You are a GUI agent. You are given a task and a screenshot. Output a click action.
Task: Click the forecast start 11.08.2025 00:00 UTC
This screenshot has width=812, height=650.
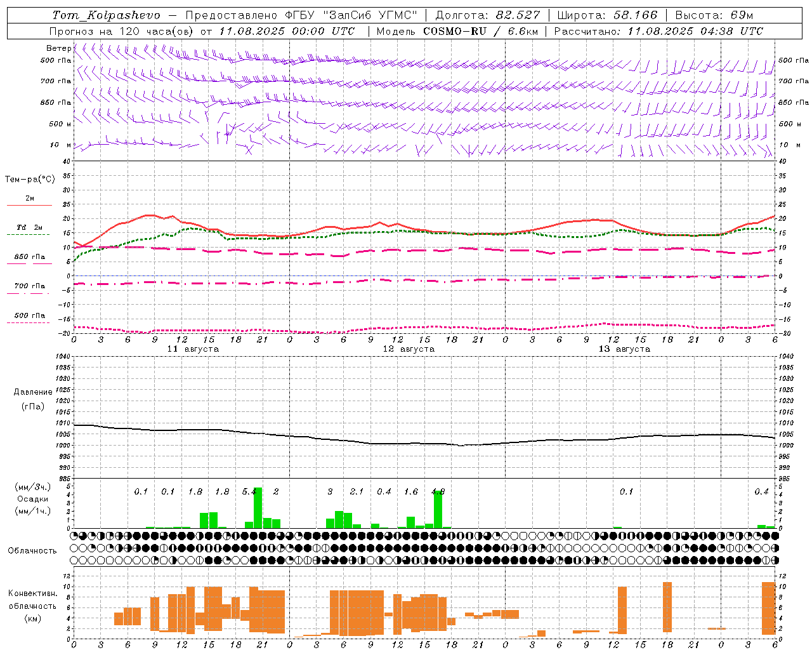point(287,31)
